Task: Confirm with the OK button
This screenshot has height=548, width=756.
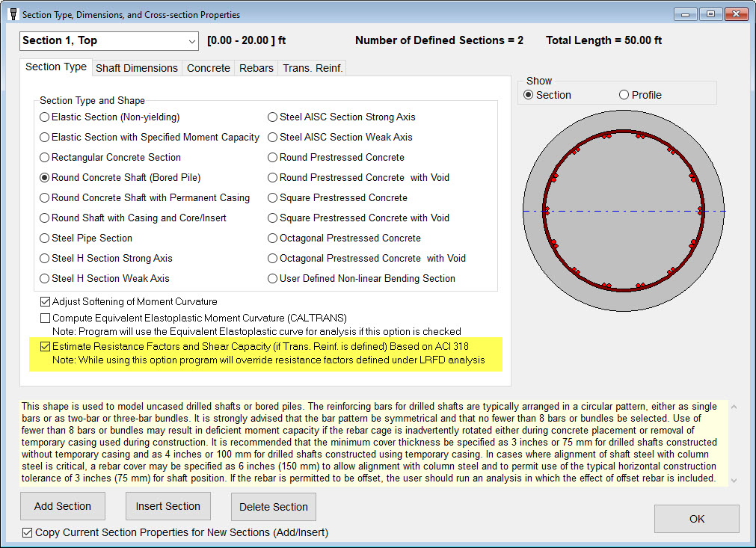Action: point(696,519)
